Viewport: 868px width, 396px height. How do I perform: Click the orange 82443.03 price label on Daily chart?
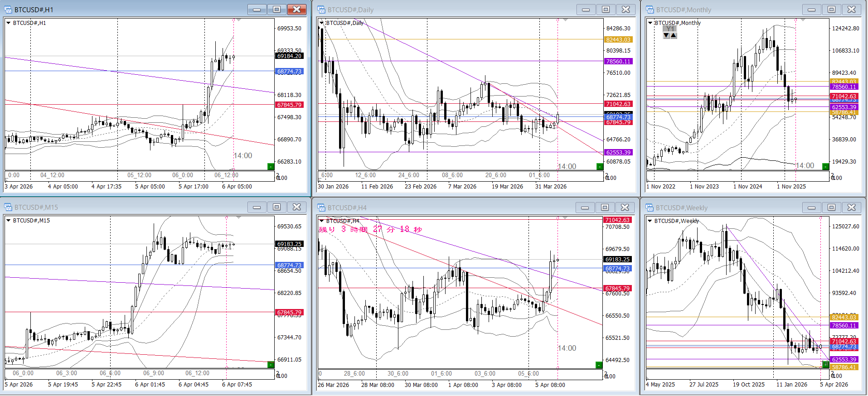click(618, 39)
